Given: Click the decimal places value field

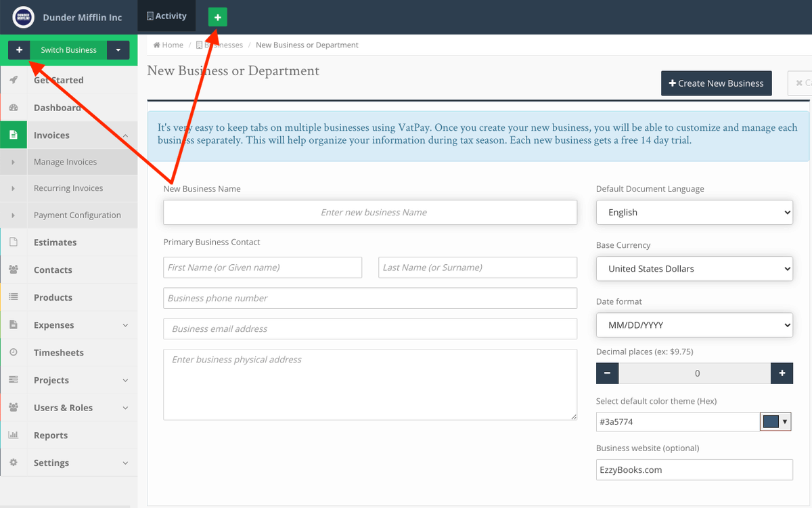Looking at the screenshot, I should 694,373.
